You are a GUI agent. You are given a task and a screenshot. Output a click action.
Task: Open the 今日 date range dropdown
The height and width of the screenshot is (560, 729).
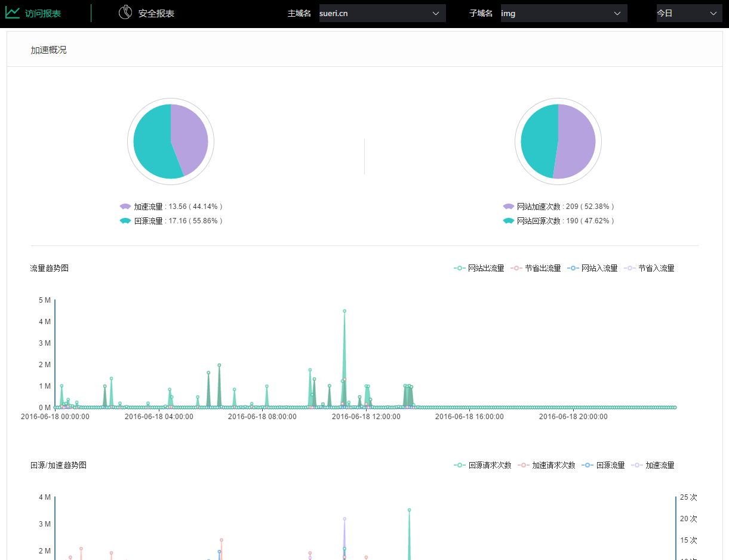click(689, 13)
